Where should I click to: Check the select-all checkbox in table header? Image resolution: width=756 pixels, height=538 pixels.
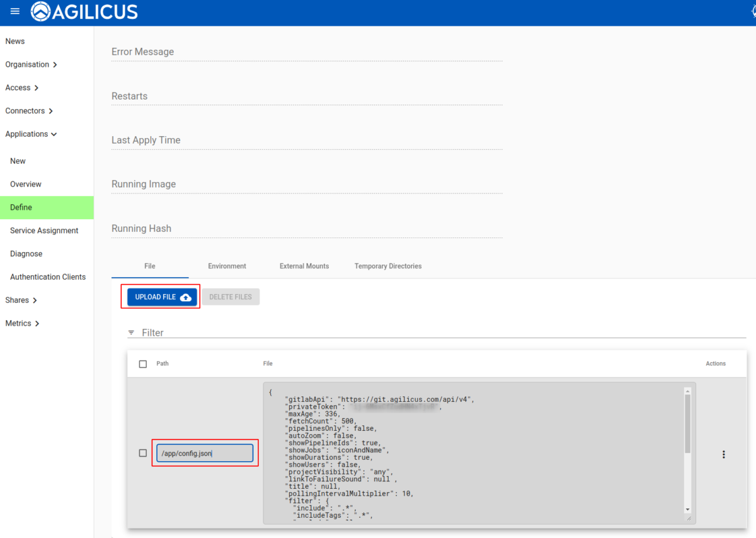point(143,363)
